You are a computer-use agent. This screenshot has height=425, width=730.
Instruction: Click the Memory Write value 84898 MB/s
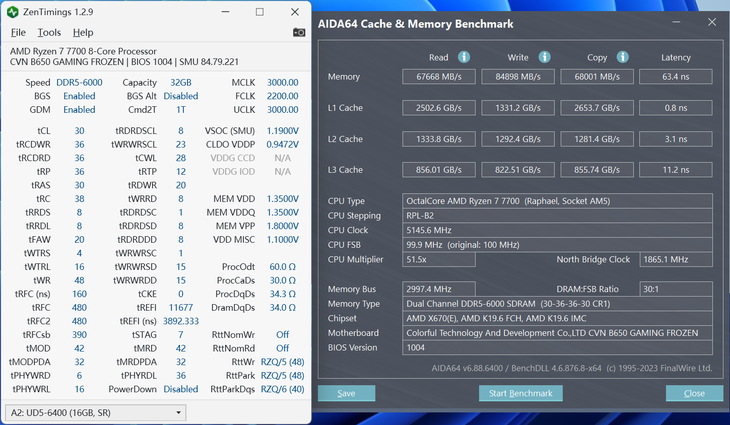pos(518,77)
